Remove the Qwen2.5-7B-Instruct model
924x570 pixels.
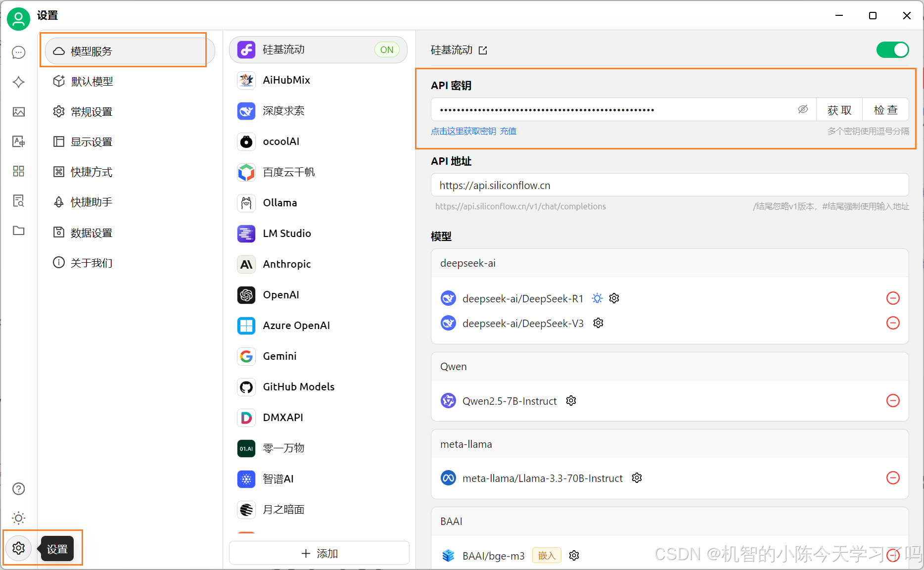coord(893,401)
